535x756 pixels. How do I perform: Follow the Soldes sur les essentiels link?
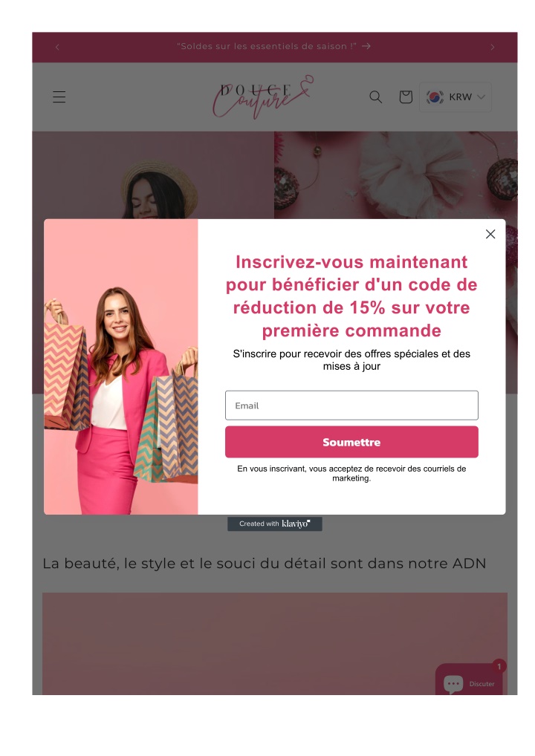click(x=267, y=46)
